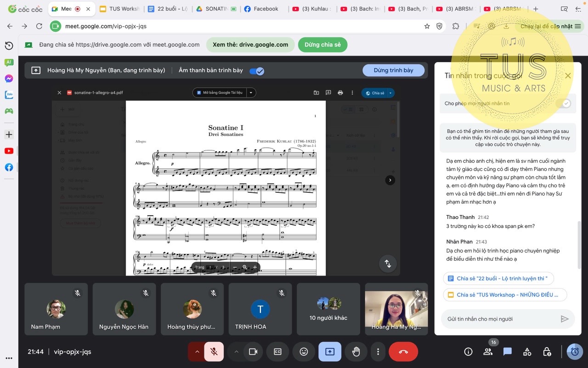Close the sonatine-1-allegro-a4.pdf preview
This screenshot has width=588, height=368.
(59, 92)
